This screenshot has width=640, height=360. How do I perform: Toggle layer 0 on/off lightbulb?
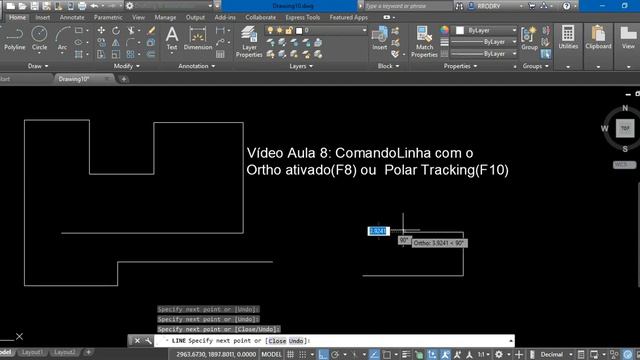(x=270, y=30)
